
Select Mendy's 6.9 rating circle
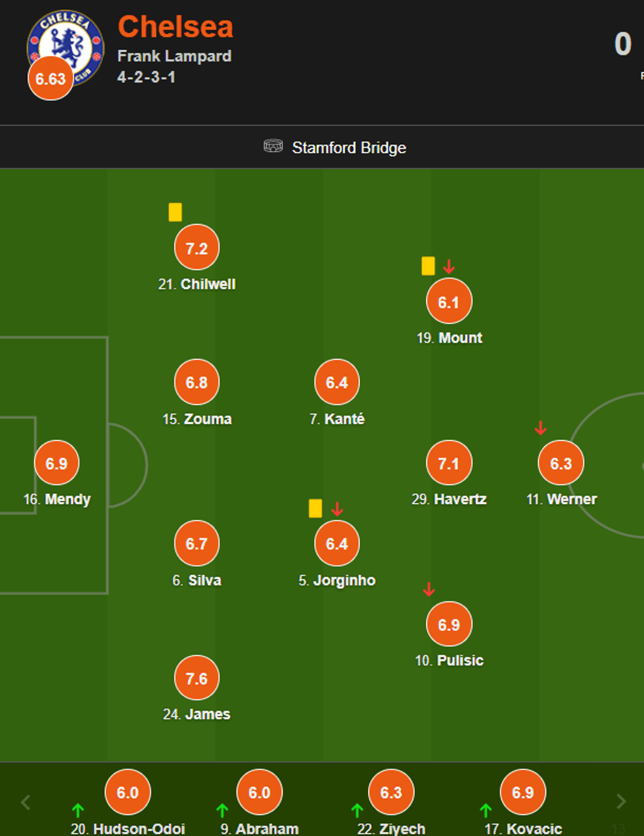point(57,463)
